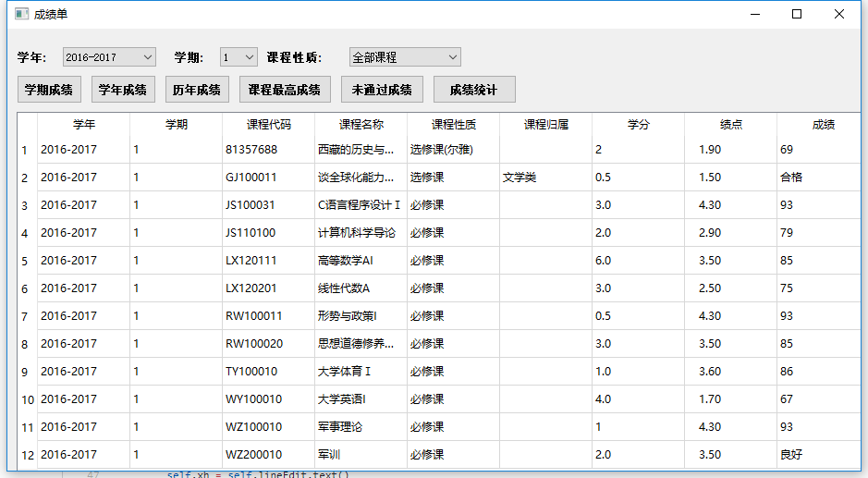Click course code cell GJ100011
Image resolution: width=868 pixels, height=478 pixels.
click(x=268, y=178)
